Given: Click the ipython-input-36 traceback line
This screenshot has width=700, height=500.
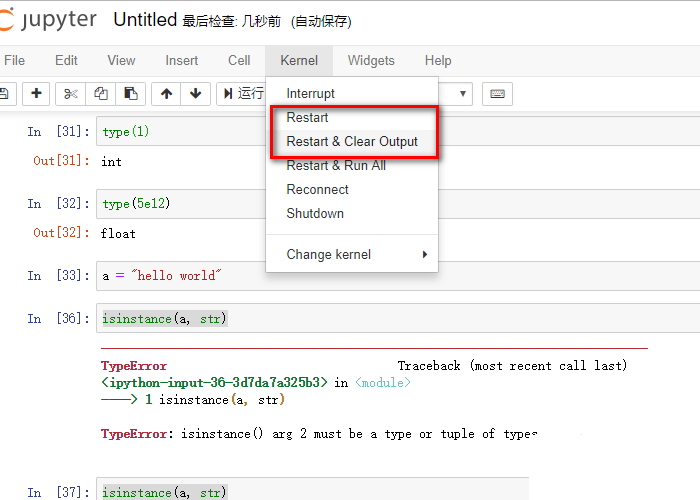Looking at the screenshot, I should pyautogui.click(x=256, y=383).
